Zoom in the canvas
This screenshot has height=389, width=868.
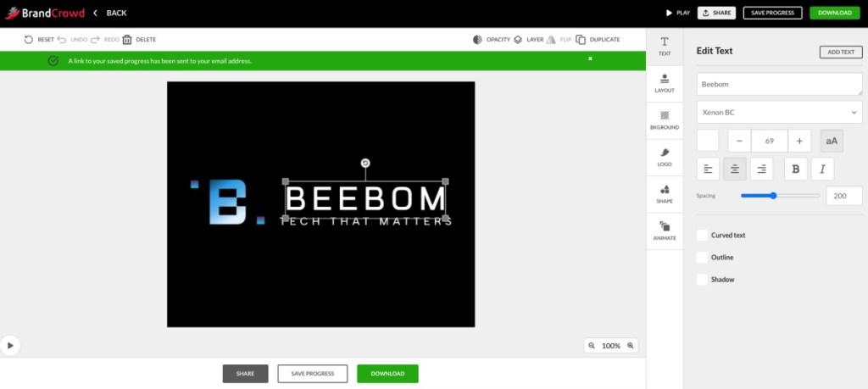[x=631, y=345]
